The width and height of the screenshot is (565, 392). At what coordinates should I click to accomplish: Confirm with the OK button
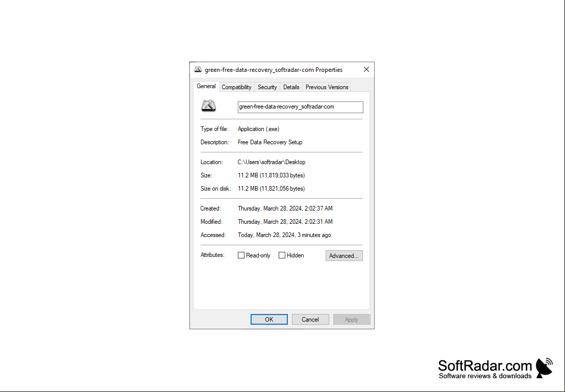269,319
